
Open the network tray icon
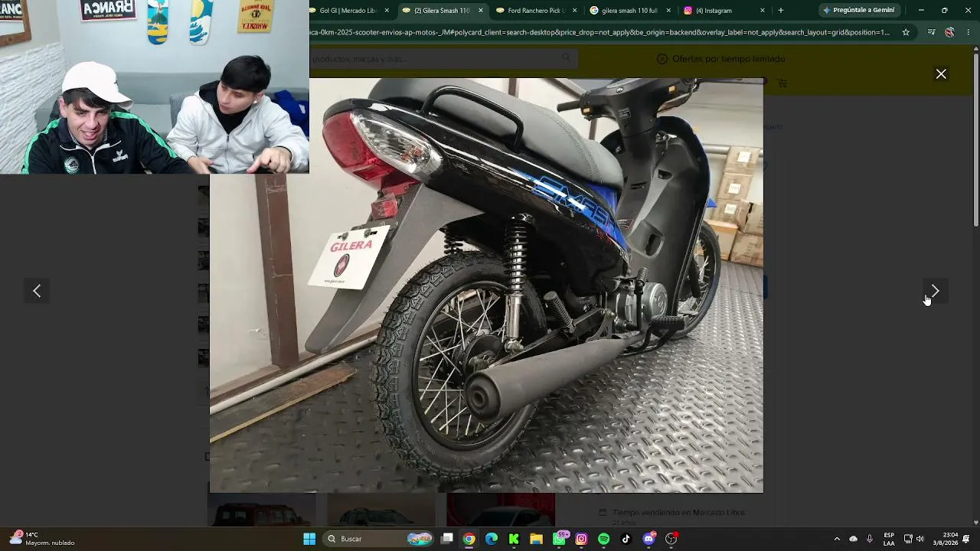coord(907,539)
